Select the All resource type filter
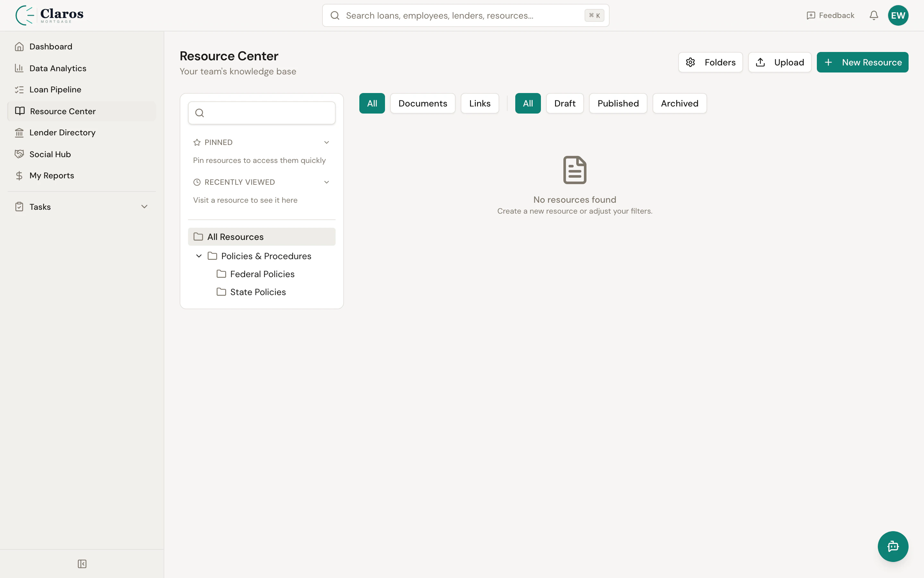Viewport: 924px width, 578px height. 372,103
